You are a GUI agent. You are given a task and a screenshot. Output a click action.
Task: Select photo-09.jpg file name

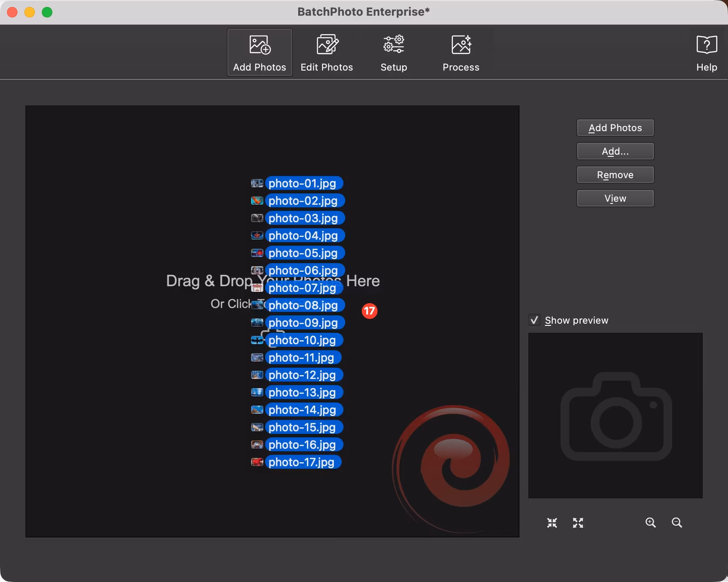pos(305,323)
